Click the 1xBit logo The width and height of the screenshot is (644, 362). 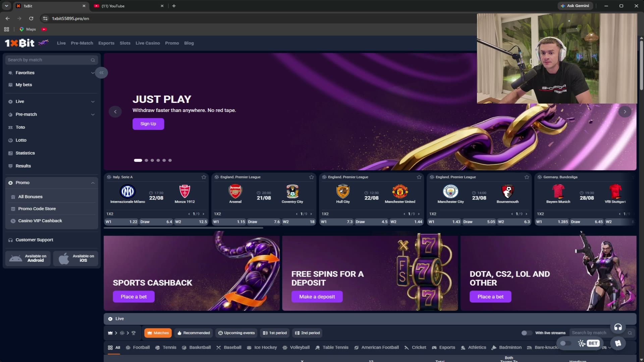click(x=19, y=43)
